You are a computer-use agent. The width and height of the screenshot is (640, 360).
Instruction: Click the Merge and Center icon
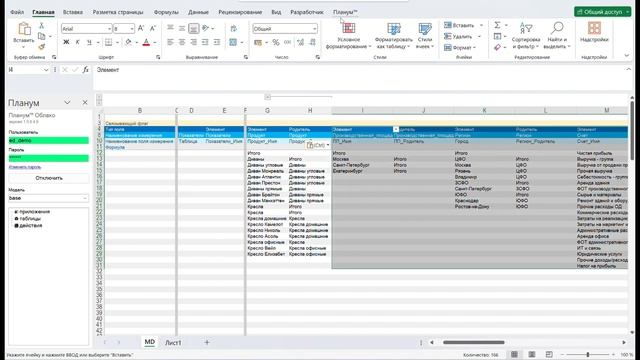(233, 42)
